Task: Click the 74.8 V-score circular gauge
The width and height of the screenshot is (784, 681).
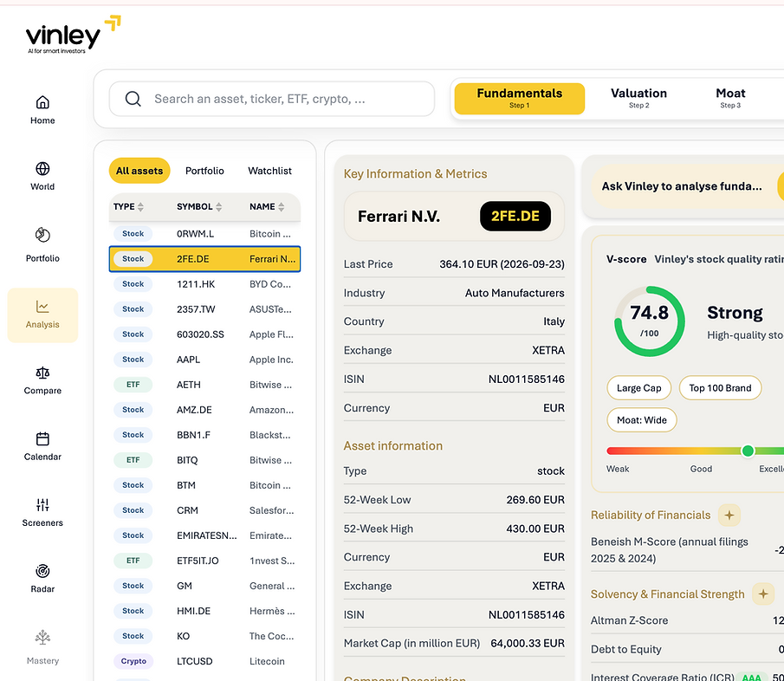Action: (x=650, y=321)
